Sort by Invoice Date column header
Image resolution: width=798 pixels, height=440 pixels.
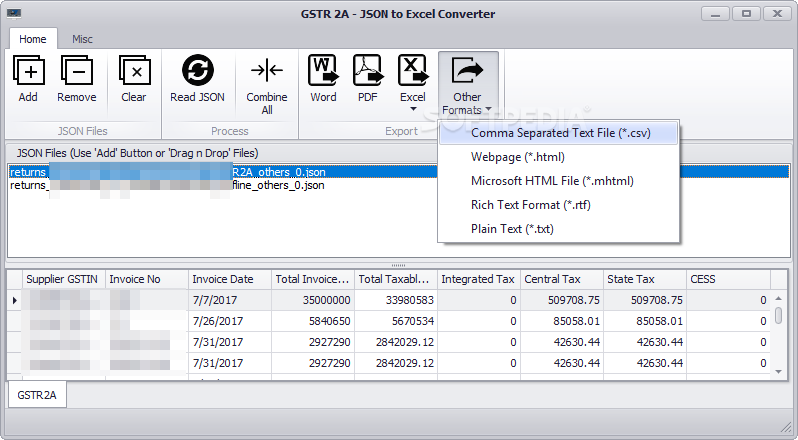pyautogui.click(x=230, y=279)
